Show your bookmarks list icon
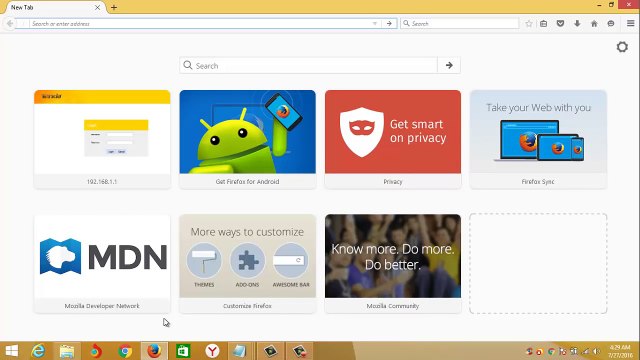Screen dimensions: 640x360 [544, 24]
